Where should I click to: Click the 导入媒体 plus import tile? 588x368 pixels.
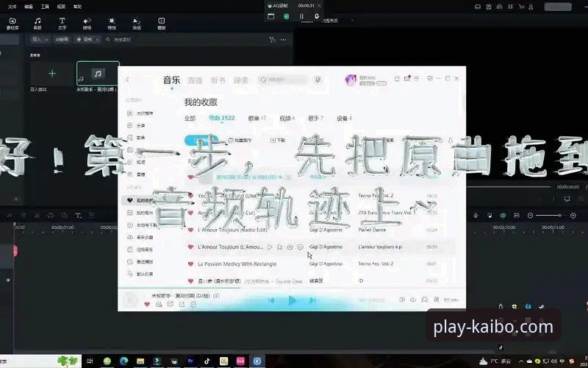click(51, 74)
